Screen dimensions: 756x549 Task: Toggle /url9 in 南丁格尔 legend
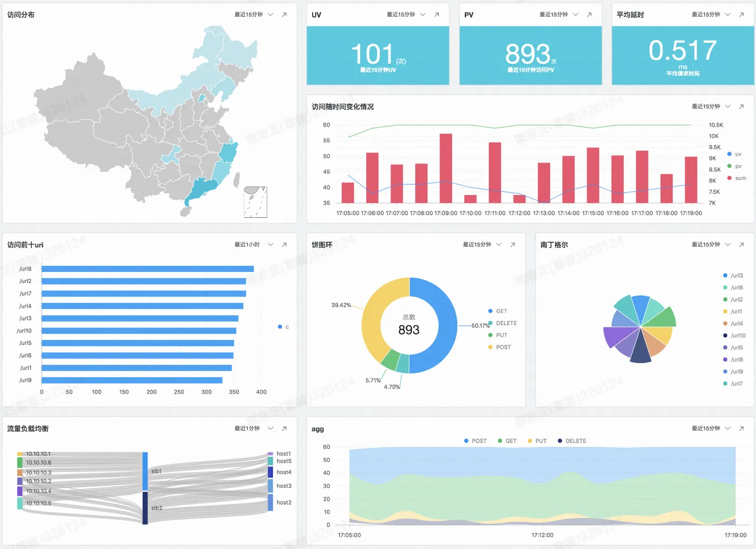pos(733,372)
